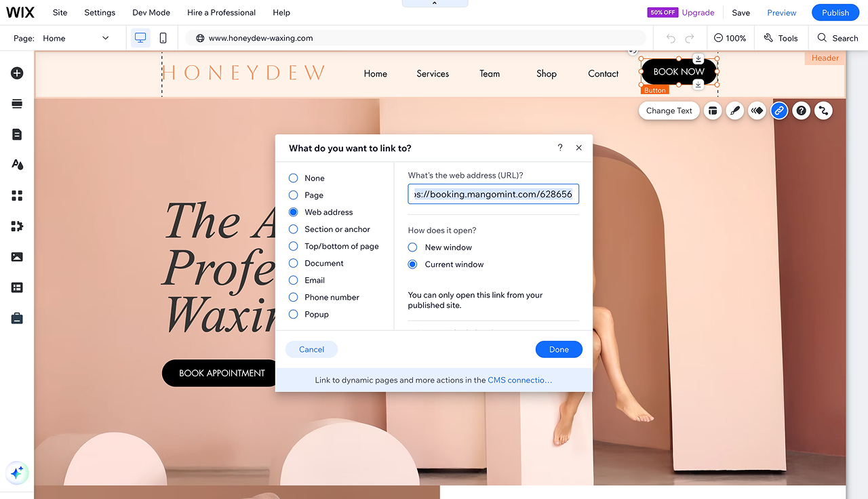
Task: Open the Add Elements plus panel
Action: click(x=17, y=73)
